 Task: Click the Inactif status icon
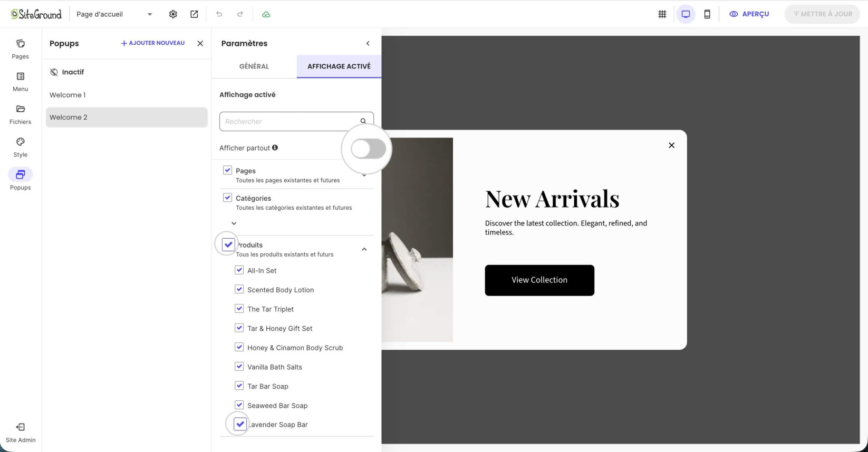pos(54,72)
